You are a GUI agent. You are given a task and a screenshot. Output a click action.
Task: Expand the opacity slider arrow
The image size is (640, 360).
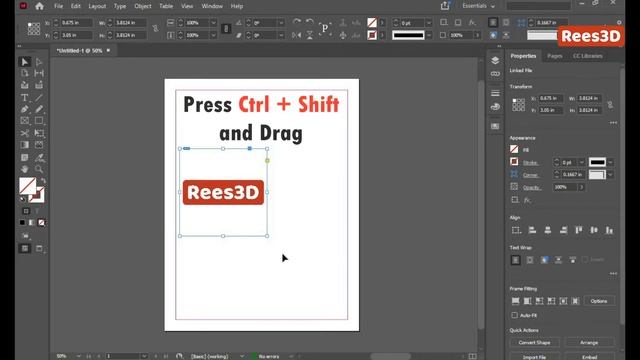[581, 187]
